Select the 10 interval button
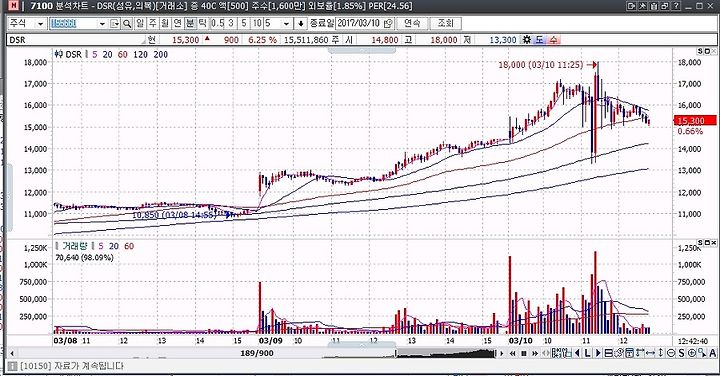Image resolution: width=720 pixels, height=376 pixels. 257,23
